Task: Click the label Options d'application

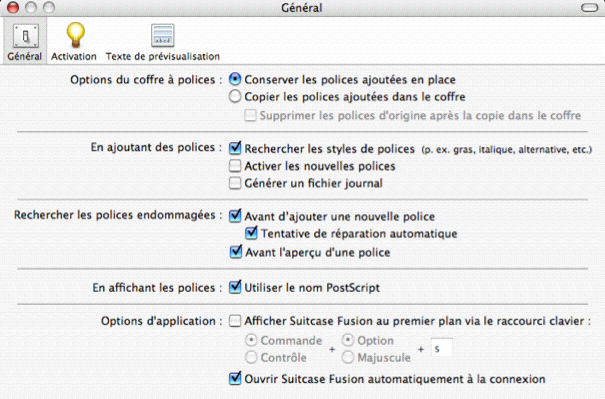Action: coord(162,321)
